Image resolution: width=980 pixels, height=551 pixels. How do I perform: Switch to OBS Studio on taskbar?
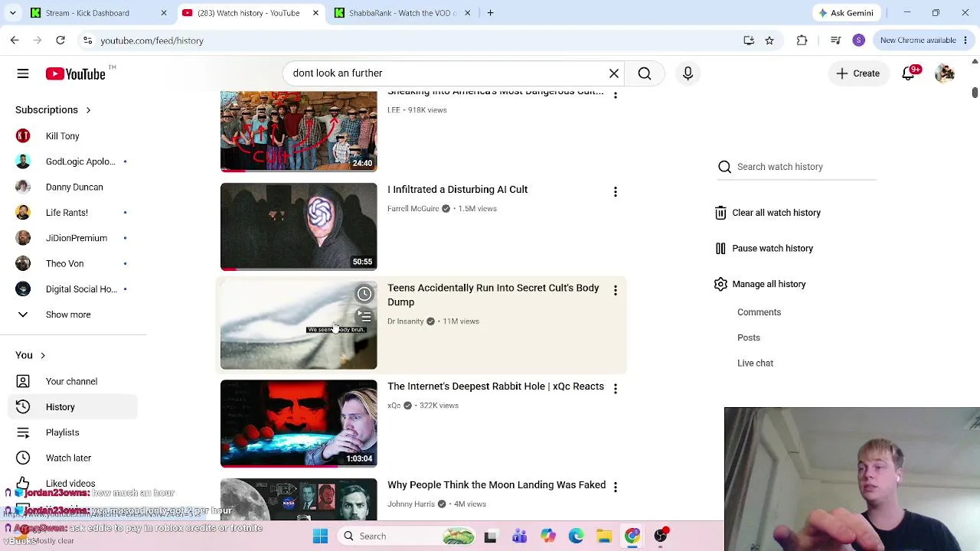point(661,536)
